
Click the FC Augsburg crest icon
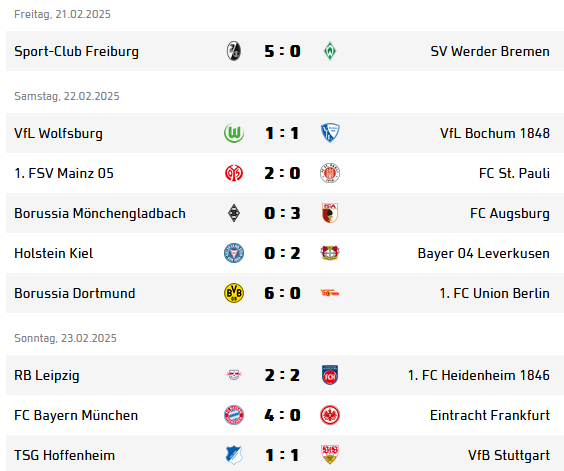click(x=330, y=213)
